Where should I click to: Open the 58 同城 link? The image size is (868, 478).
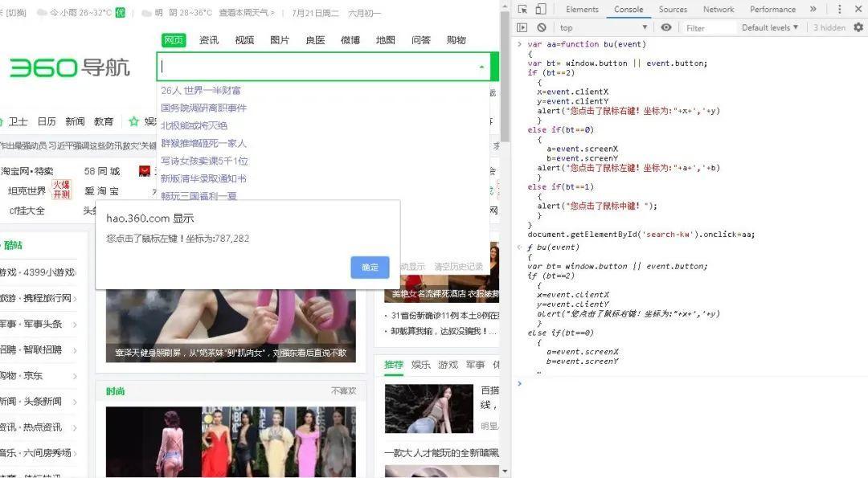coord(102,171)
